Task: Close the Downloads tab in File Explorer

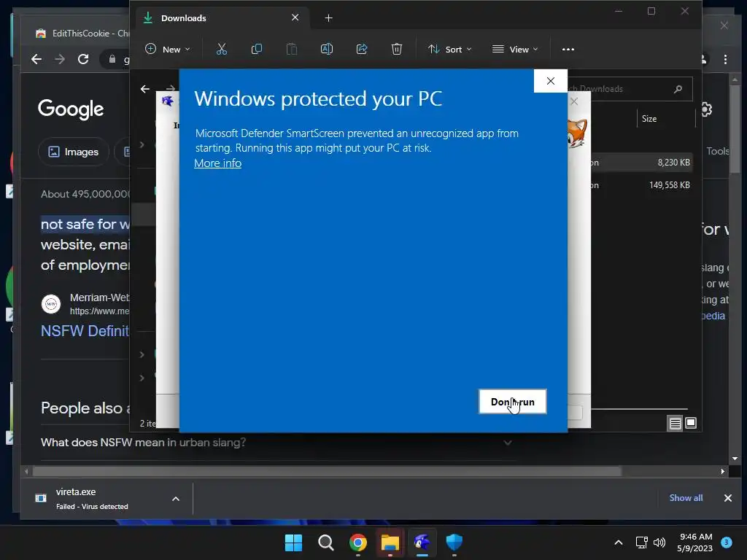Action: (295, 17)
